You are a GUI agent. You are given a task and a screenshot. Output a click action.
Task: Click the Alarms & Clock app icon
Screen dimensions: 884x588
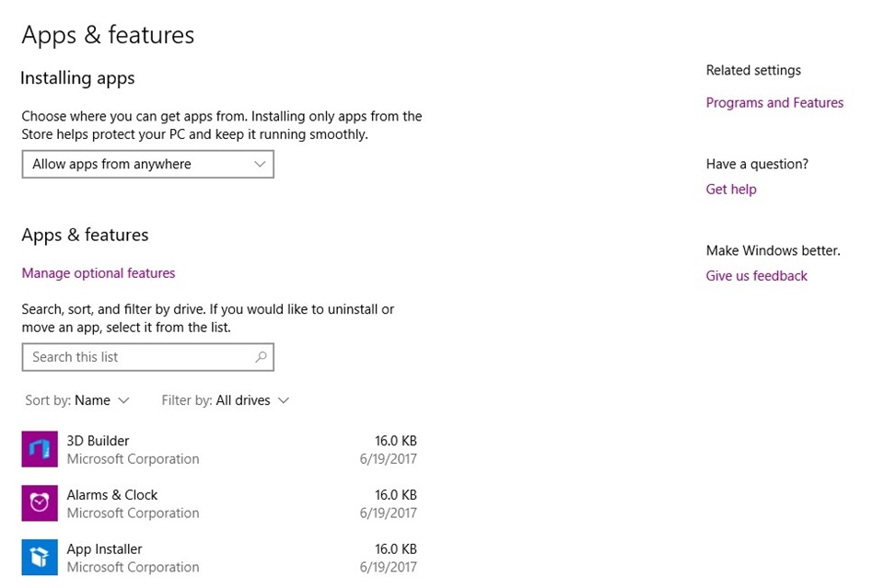coord(40,503)
